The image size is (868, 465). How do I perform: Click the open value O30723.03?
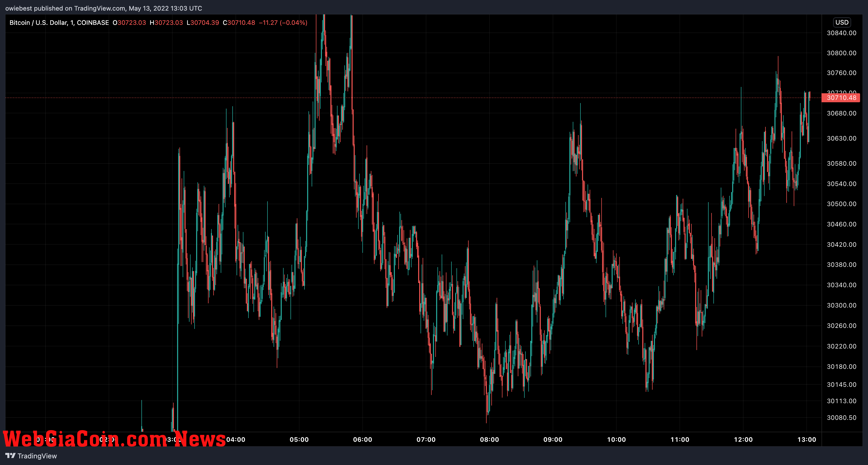(129, 22)
